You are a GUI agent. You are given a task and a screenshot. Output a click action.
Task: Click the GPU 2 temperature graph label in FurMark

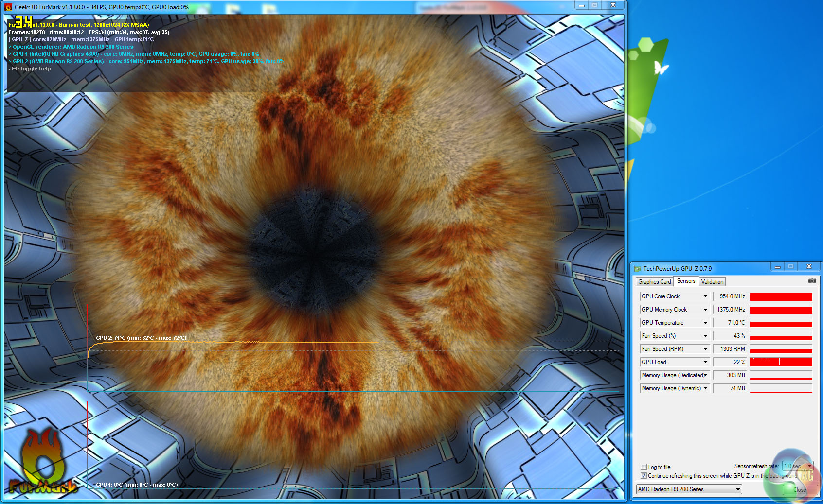point(141,338)
